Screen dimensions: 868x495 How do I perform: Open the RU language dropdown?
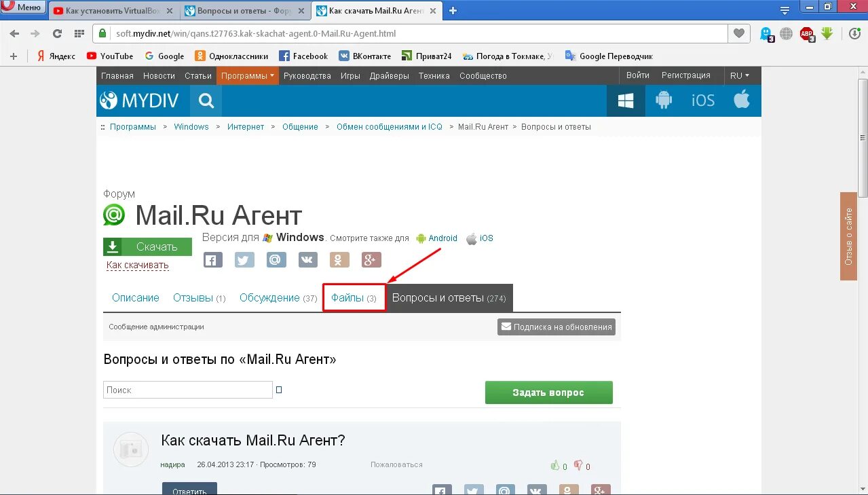pyautogui.click(x=740, y=75)
